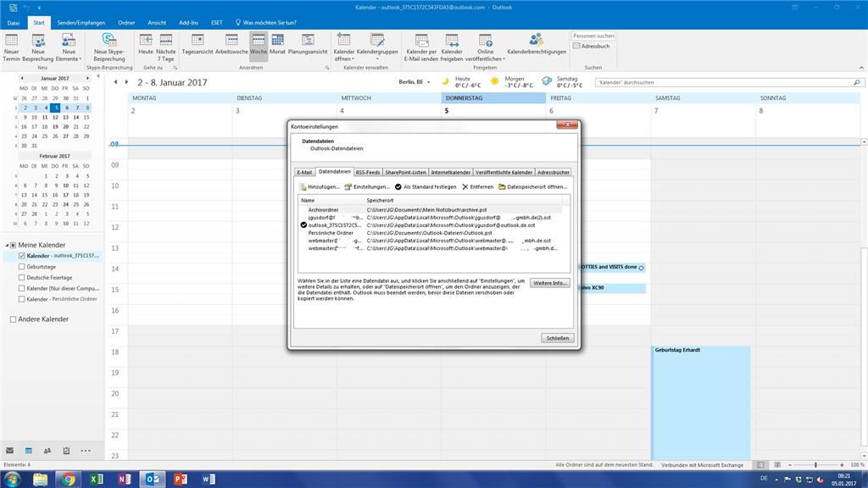The image size is (868, 488).
Task: Click the 'Was möchten Sie tun?' box
Action: pos(266,23)
